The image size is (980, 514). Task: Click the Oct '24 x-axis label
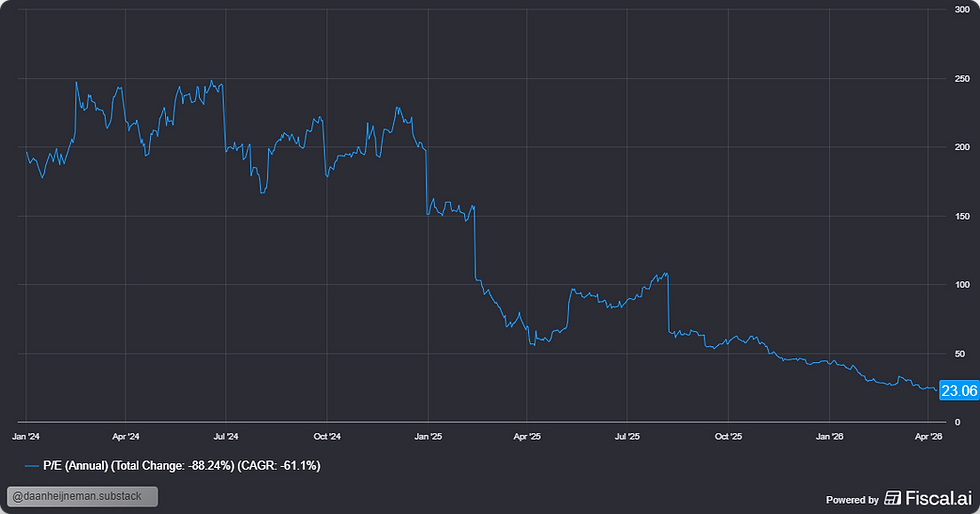click(327, 436)
